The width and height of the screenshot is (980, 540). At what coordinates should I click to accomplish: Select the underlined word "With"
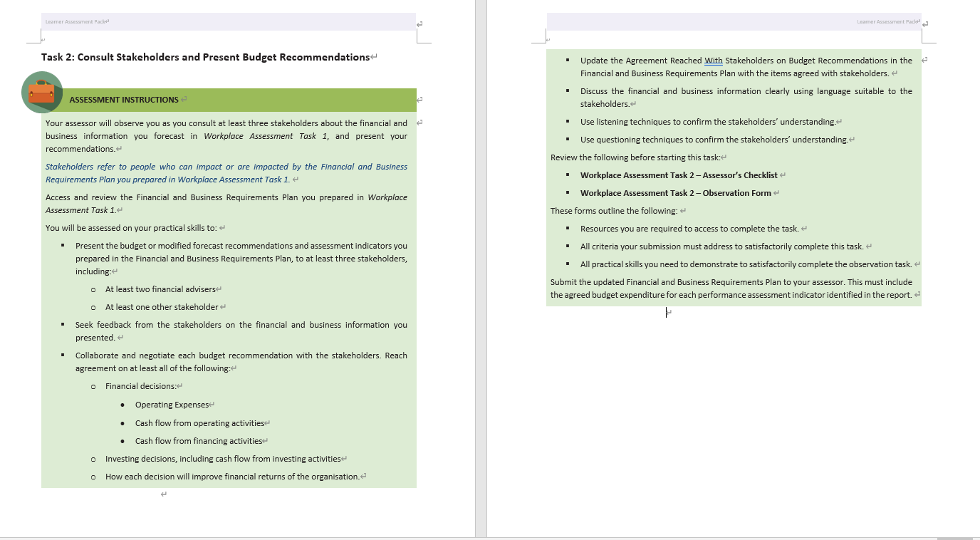pyautogui.click(x=713, y=60)
